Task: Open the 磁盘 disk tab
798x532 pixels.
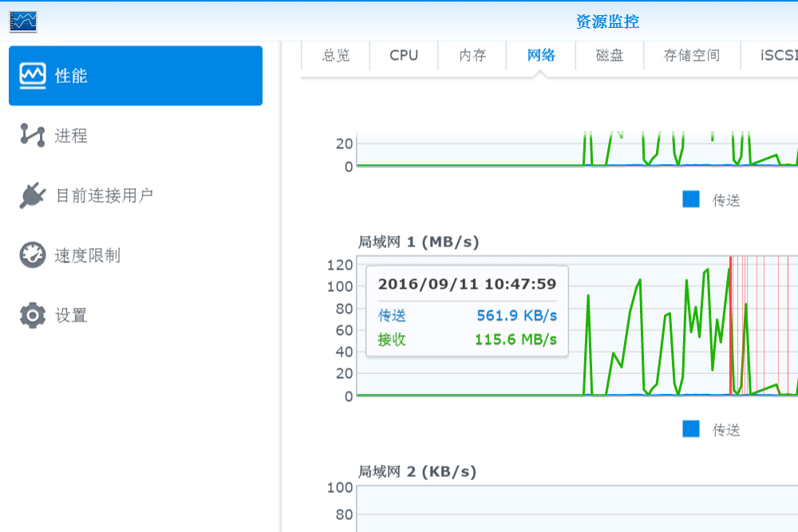Action: click(x=609, y=55)
